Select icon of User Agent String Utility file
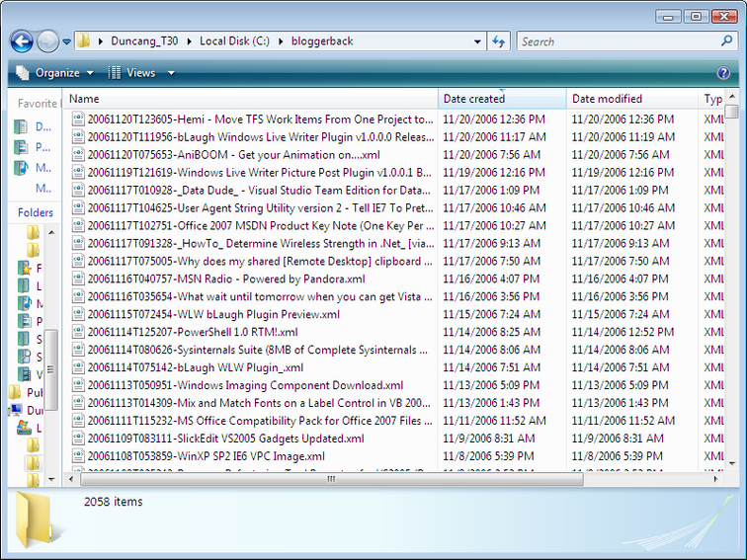Screen dimensions: 747x560 coord(78,207)
